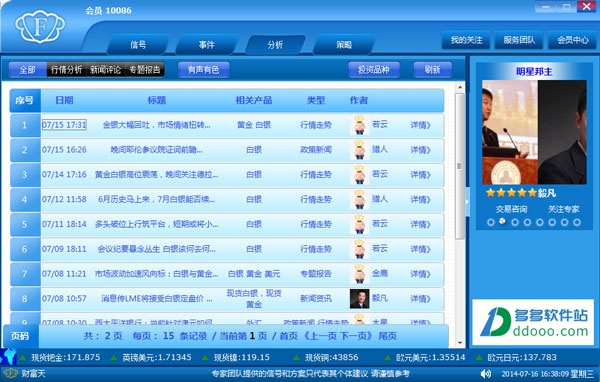Click author avatar in row 6
This screenshot has width=600, height=382.
[359, 249]
